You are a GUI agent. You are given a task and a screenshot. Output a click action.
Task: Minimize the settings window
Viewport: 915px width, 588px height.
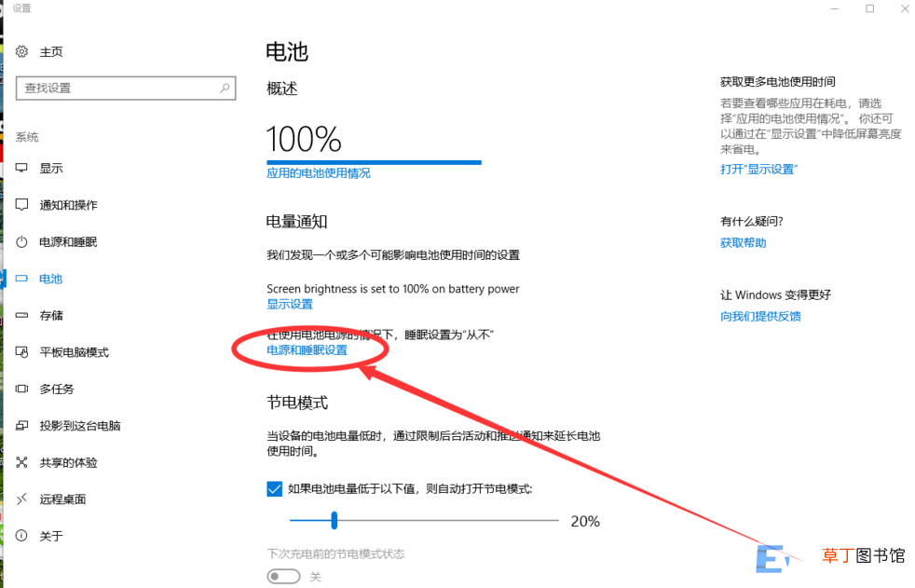(835, 8)
